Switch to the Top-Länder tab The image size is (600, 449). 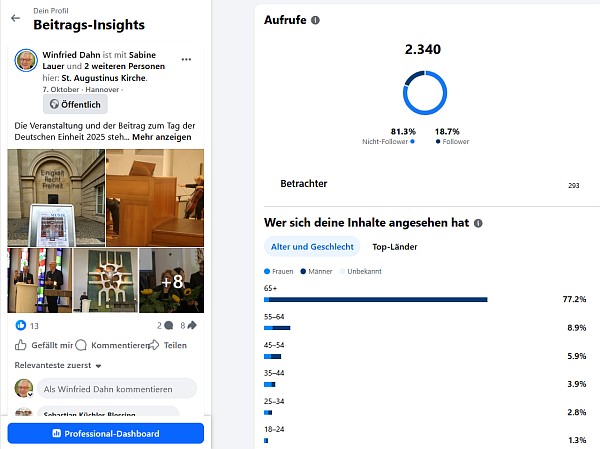pos(395,247)
